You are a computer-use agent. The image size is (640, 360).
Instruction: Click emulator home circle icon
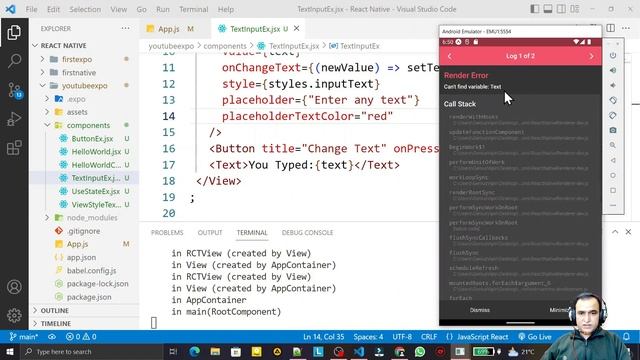(613, 176)
